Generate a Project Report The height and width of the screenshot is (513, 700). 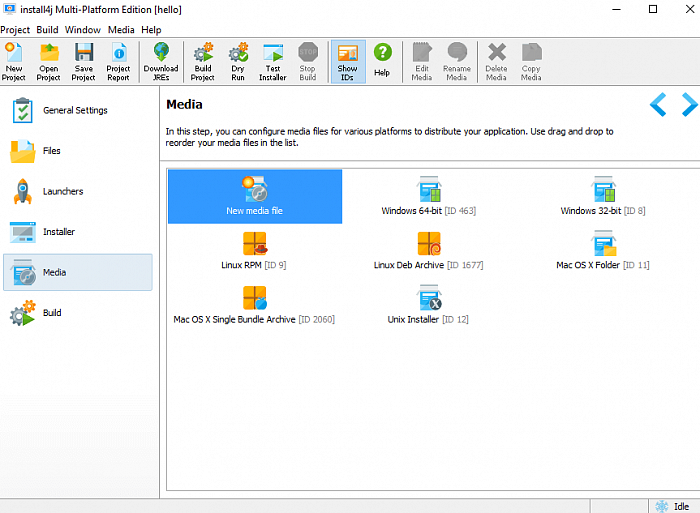(118, 62)
